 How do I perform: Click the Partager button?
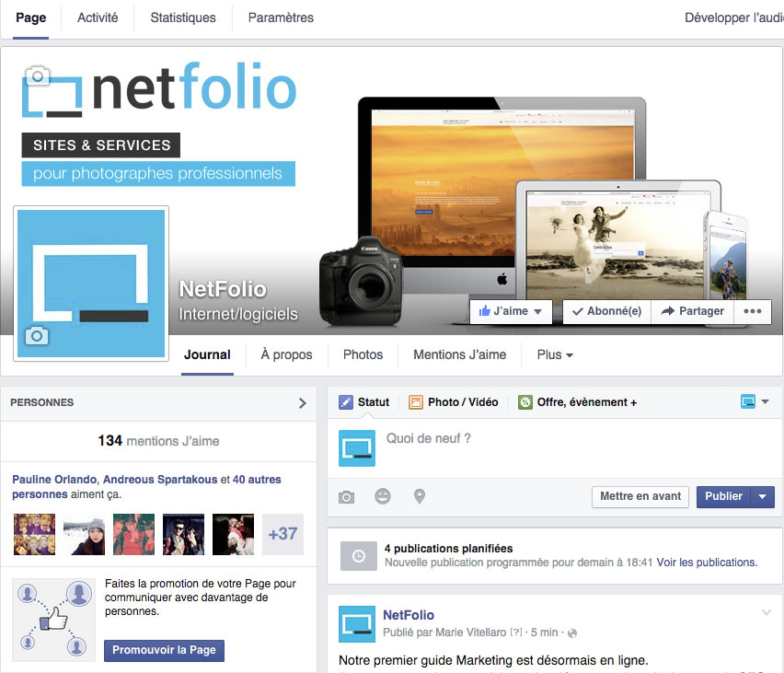click(693, 312)
